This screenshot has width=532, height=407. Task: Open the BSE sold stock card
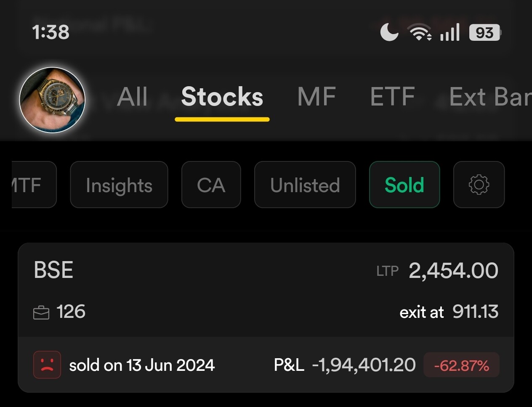click(x=266, y=290)
